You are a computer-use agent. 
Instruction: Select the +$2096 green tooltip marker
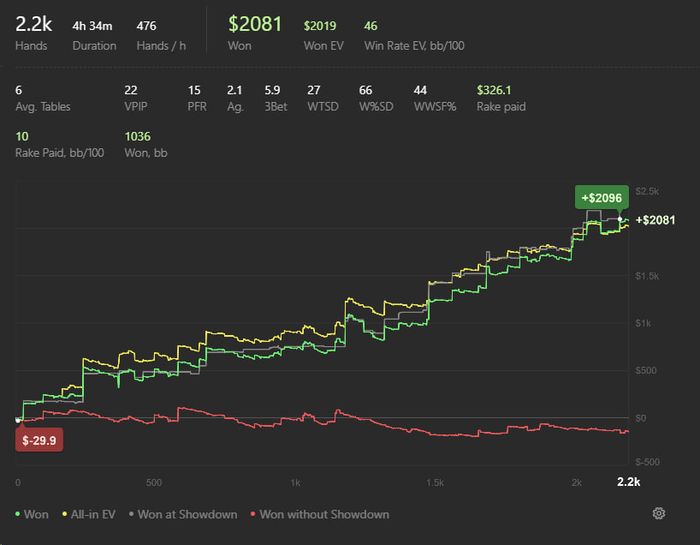pyautogui.click(x=601, y=197)
